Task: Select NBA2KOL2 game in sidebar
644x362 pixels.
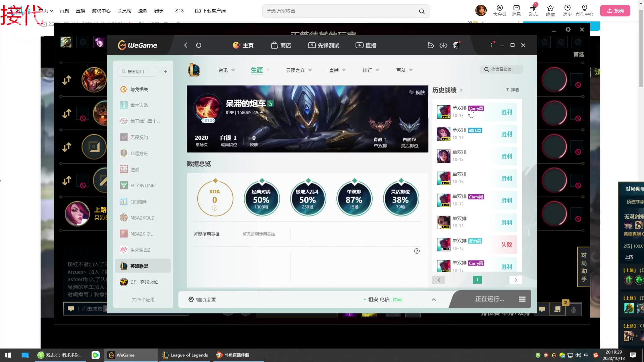Action: click(x=143, y=218)
